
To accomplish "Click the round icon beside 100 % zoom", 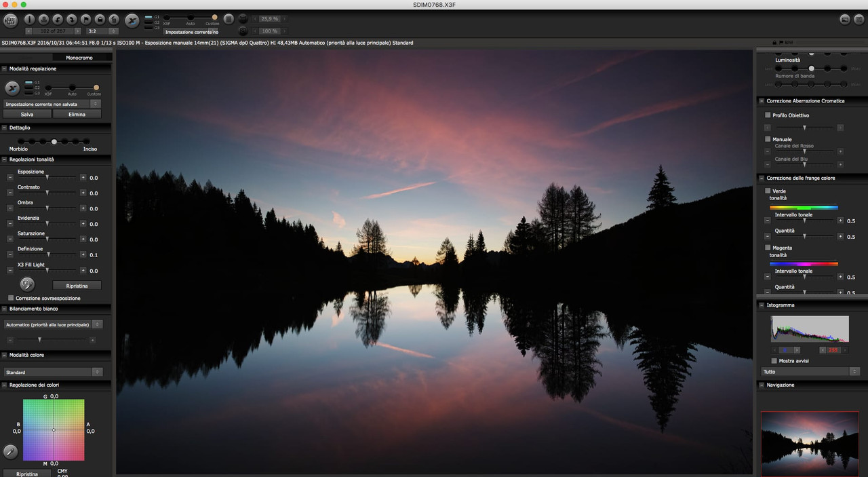I will [243, 31].
